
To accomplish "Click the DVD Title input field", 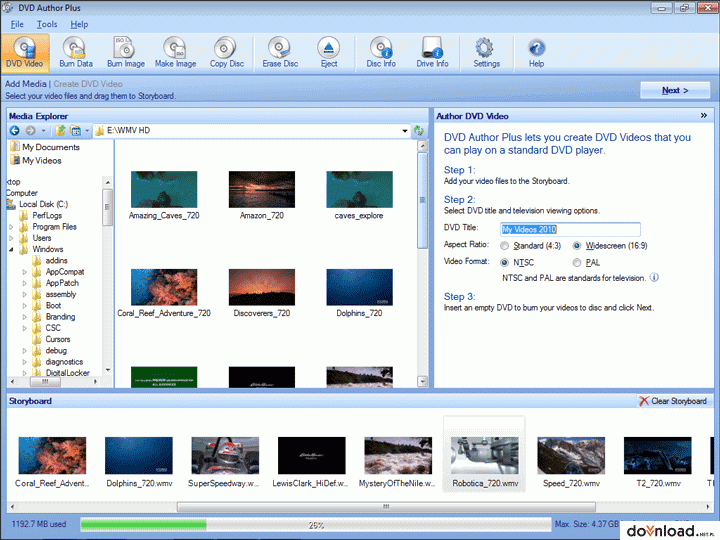I will (x=570, y=229).
